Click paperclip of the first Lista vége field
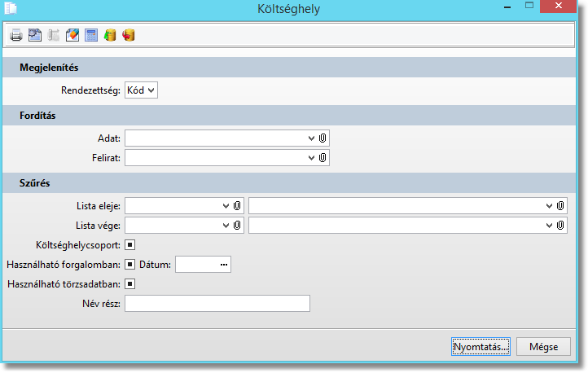 pyautogui.click(x=237, y=226)
